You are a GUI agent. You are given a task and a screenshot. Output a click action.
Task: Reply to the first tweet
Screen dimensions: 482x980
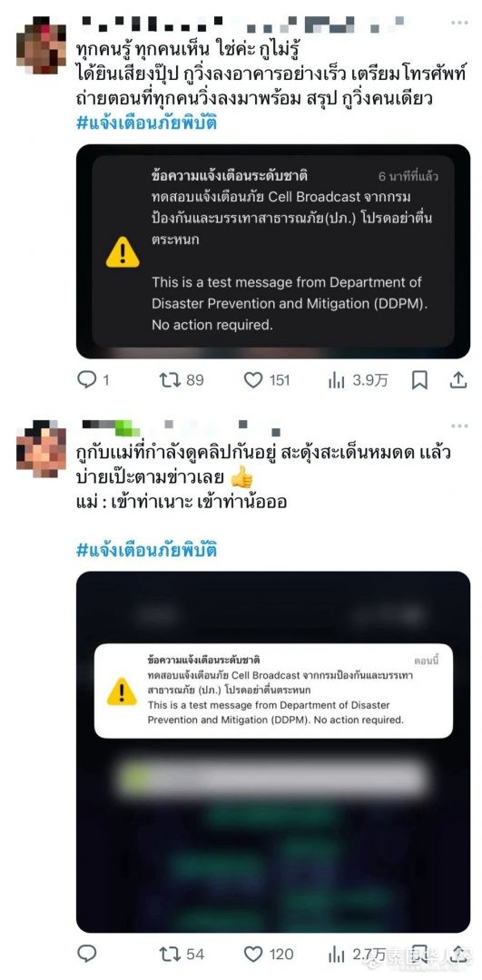pyautogui.click(x=93, y=379)
